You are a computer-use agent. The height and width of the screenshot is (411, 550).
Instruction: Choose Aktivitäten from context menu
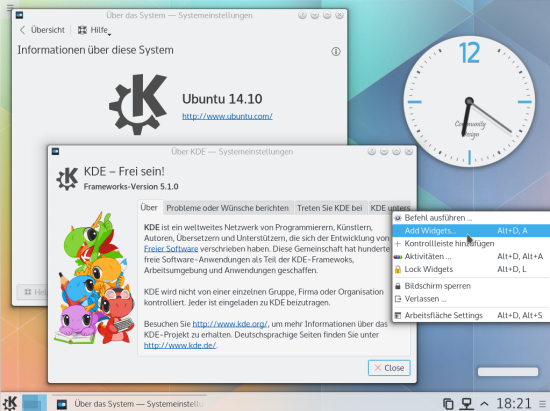point(471,256)
